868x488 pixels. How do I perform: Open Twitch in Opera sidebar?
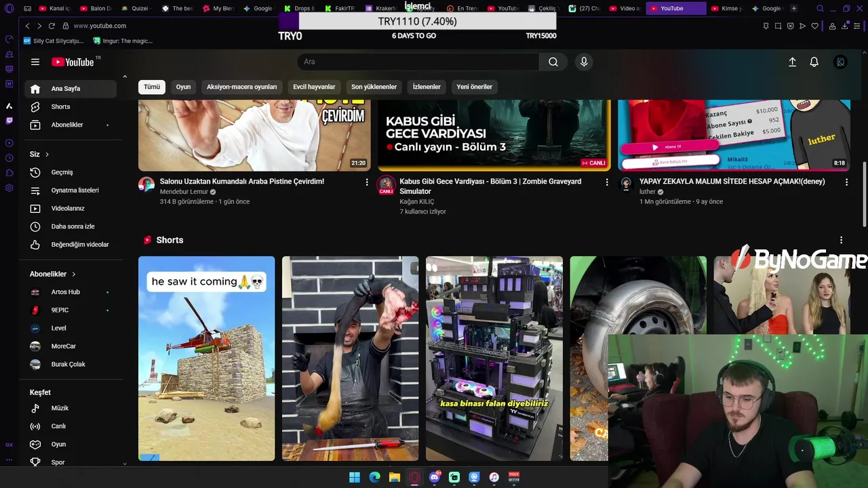point(9,121)
